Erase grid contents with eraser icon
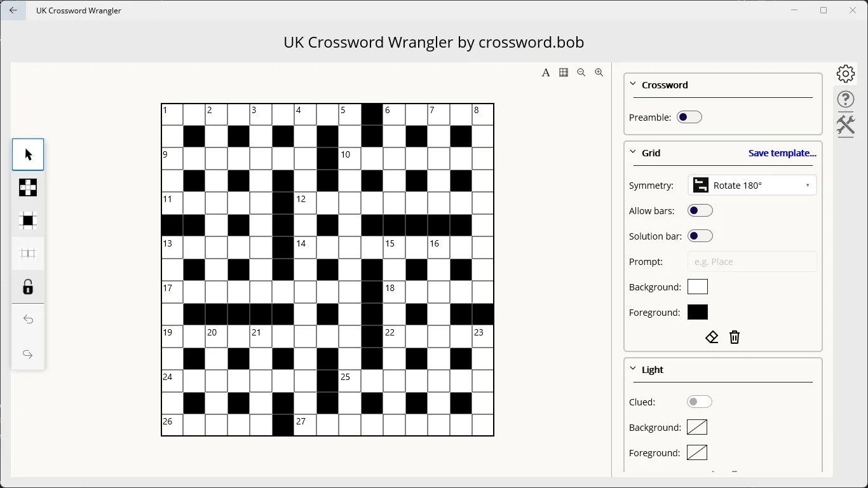Image resolution: width=868 pixels, height=488 pixels. pyautogui.click(x=712, y=337)
